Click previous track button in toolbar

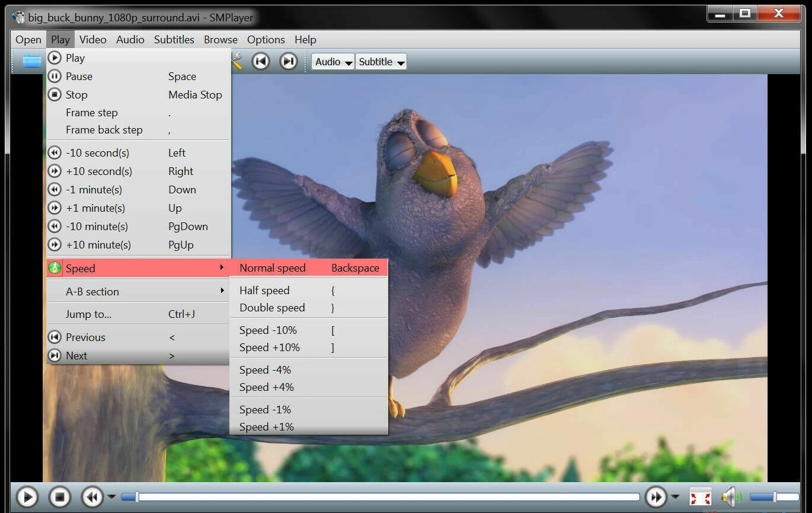(261, 61)
